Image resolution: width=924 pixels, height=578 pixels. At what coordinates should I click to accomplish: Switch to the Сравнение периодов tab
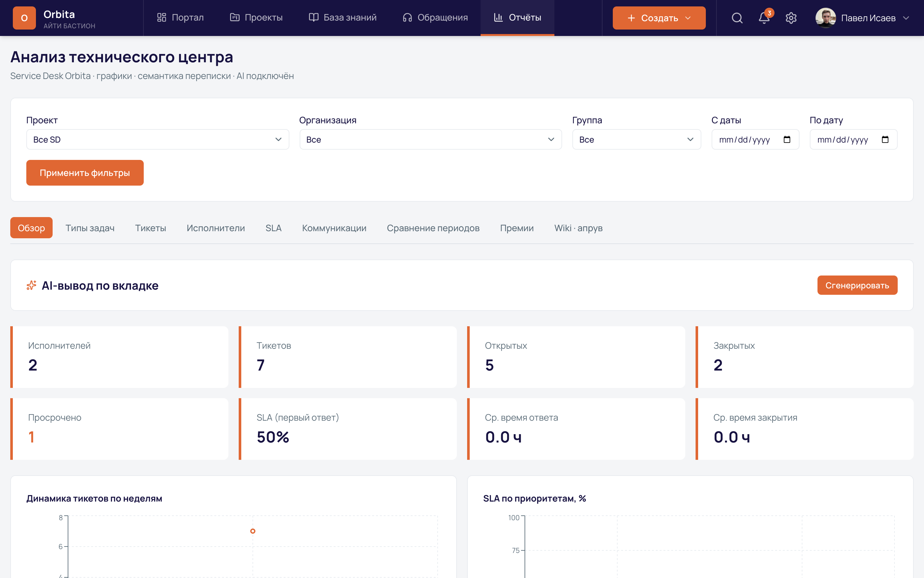click(x=433, y=228)
